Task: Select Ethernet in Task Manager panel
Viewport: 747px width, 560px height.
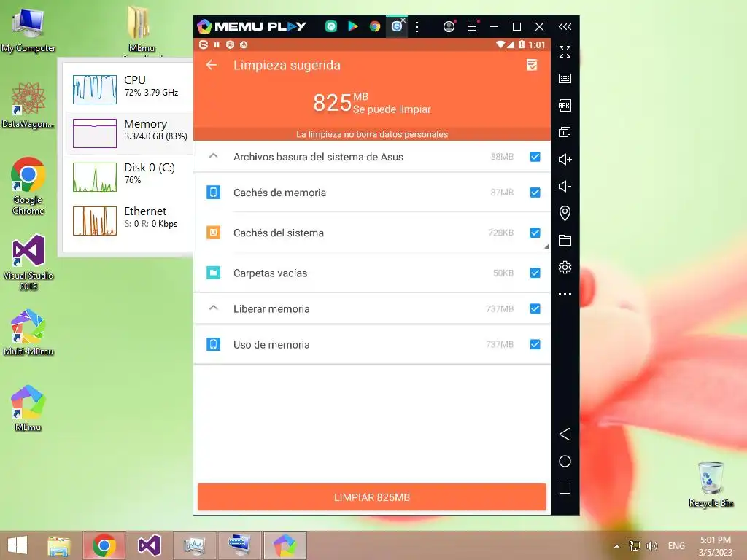Action: pos(128,220)
